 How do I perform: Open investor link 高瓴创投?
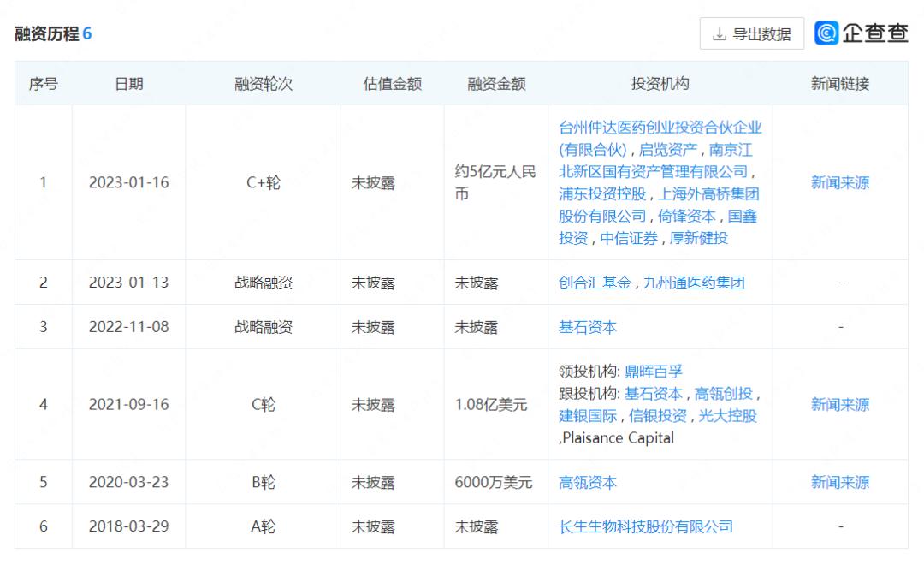click(x=723, y=394)
